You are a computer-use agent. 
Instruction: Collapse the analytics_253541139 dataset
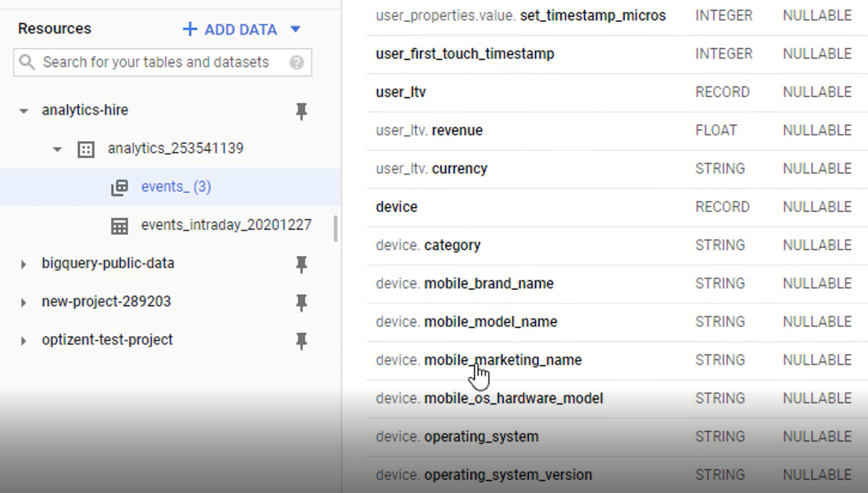(57, 149)
